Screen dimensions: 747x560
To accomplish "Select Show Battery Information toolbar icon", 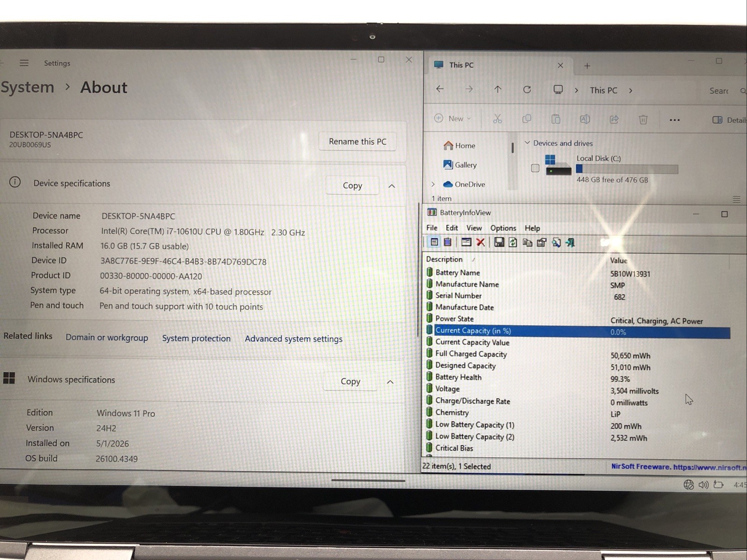I will (434, 242).
